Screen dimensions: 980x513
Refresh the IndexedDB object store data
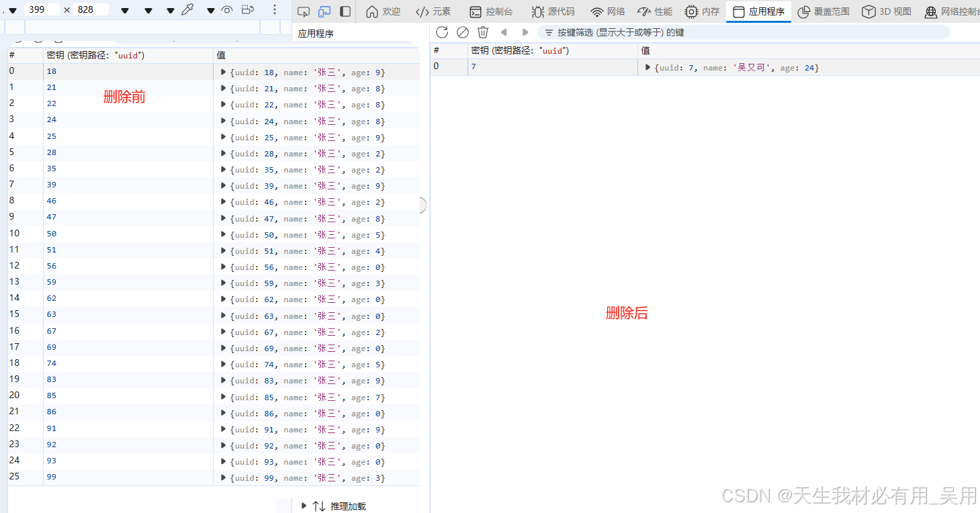(442, 32)
